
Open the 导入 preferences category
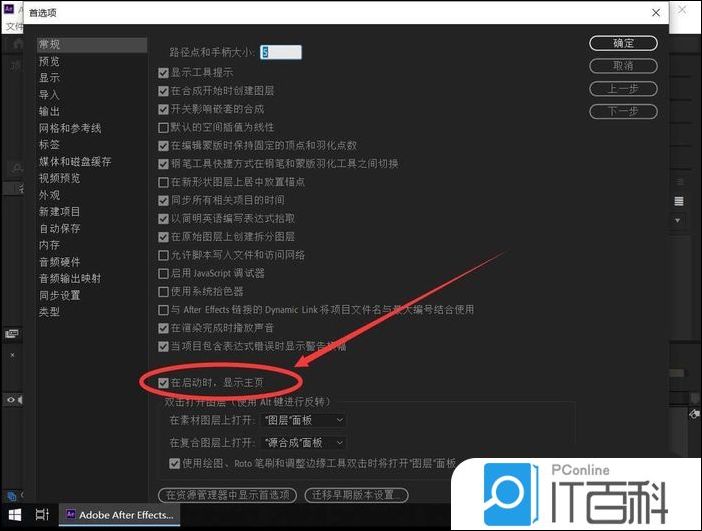click(49, 94)
